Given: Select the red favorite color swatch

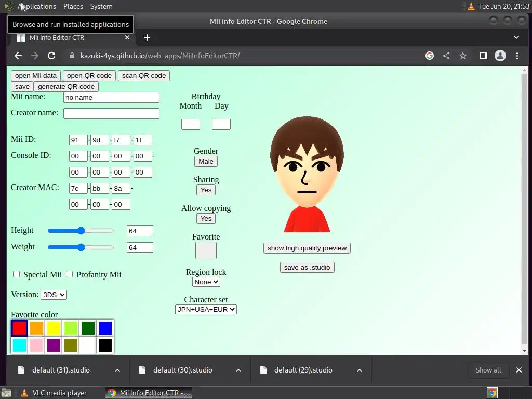Looking at the screenshot, I should [19, 328].
